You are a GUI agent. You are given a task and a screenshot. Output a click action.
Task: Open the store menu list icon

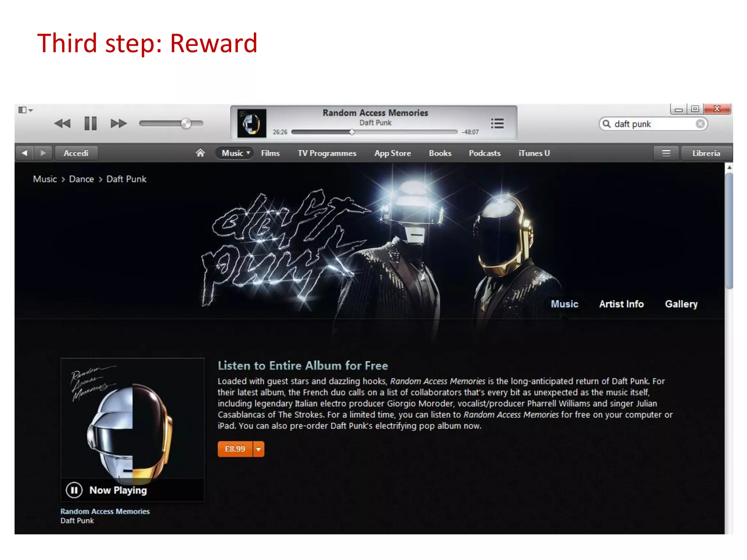666,153
